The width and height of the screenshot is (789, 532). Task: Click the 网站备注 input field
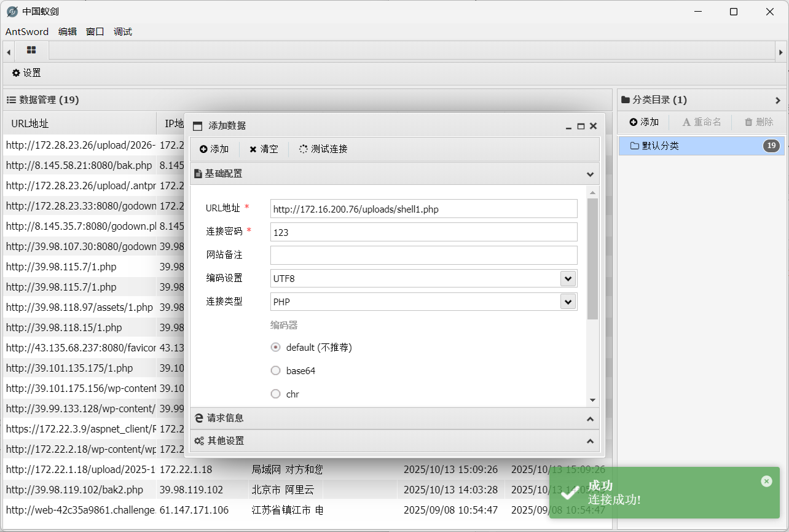click(423, 255)
